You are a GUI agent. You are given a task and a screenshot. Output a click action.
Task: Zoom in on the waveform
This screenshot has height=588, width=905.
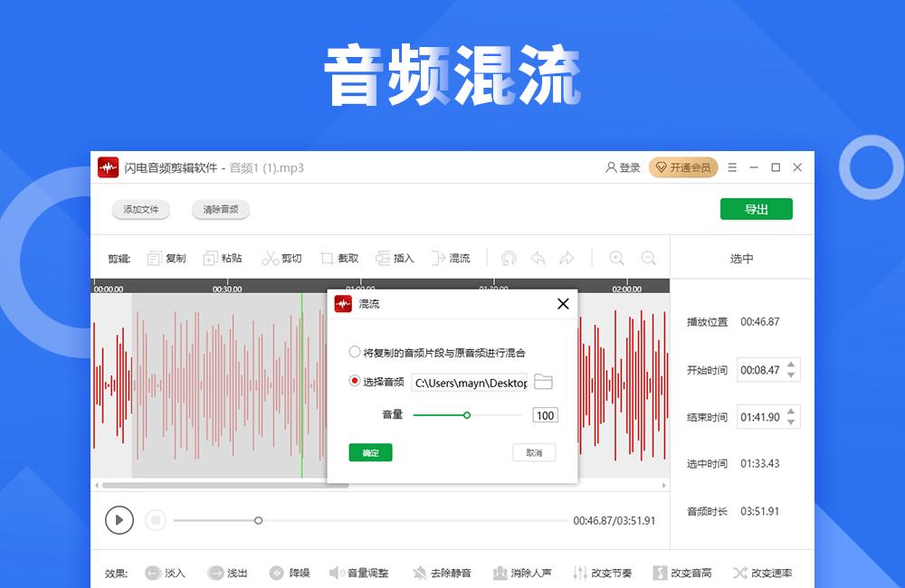616,258
